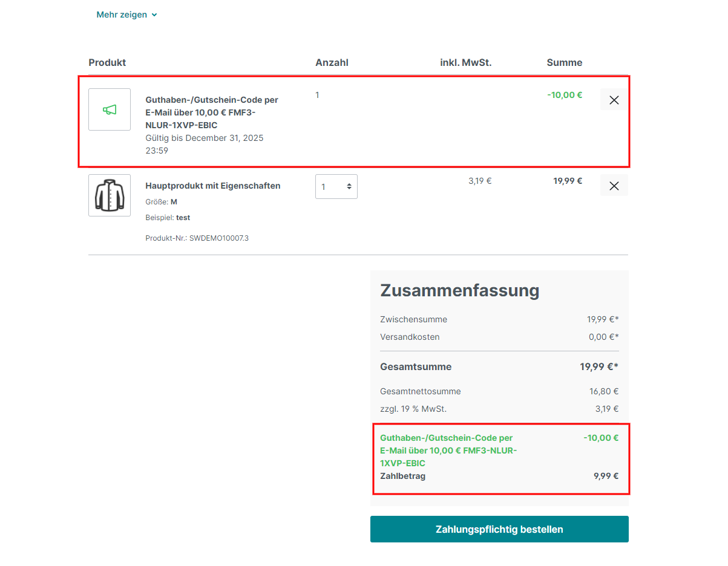Click the "Summe" column header

(564, 62)
